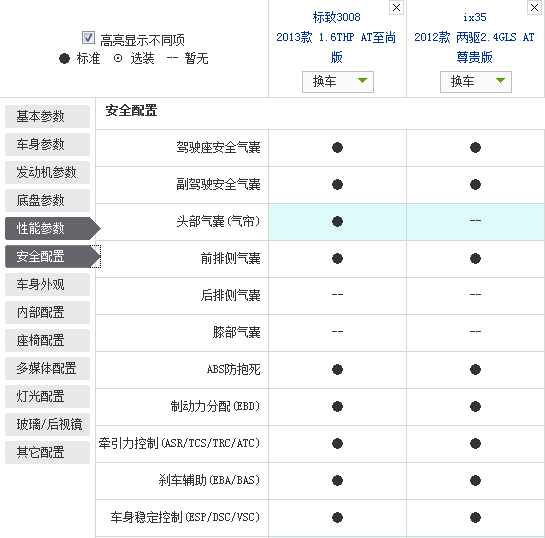
Task: Switch to the 发动机参数 section
Action: click(47, 172)
